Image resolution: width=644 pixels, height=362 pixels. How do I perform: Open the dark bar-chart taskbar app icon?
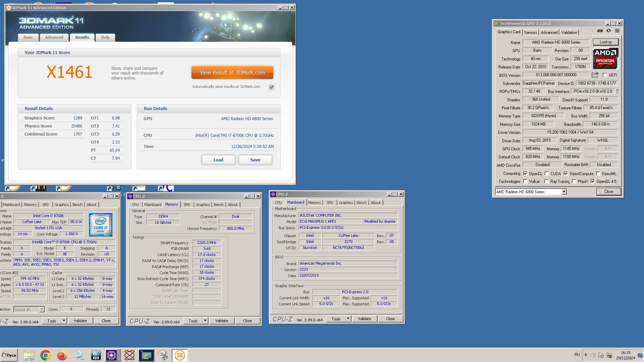point(96,355)
